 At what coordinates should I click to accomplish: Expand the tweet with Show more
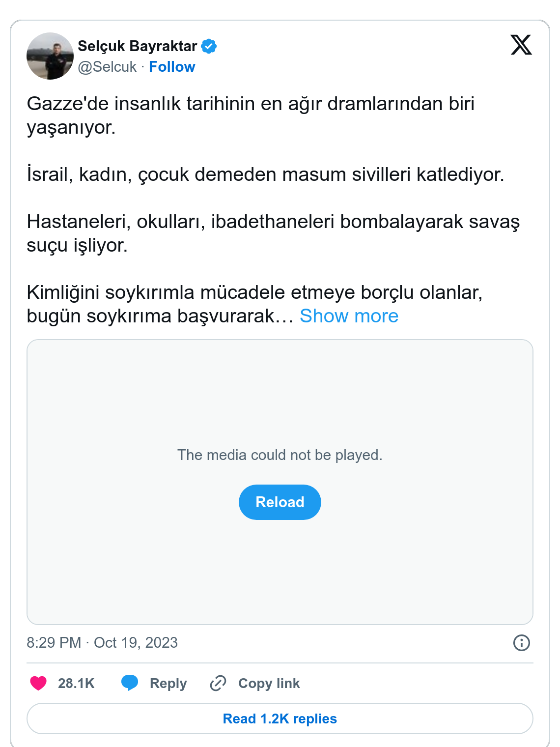349,316
